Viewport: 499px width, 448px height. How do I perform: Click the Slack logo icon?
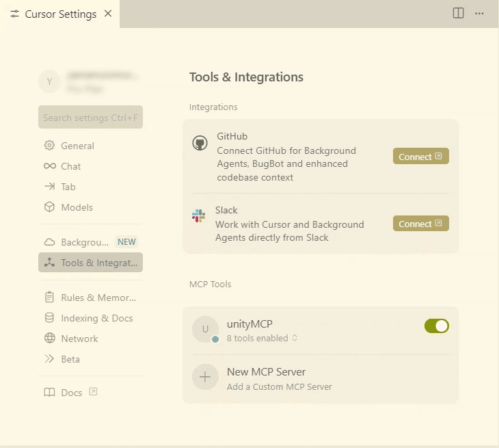point(198,216)
